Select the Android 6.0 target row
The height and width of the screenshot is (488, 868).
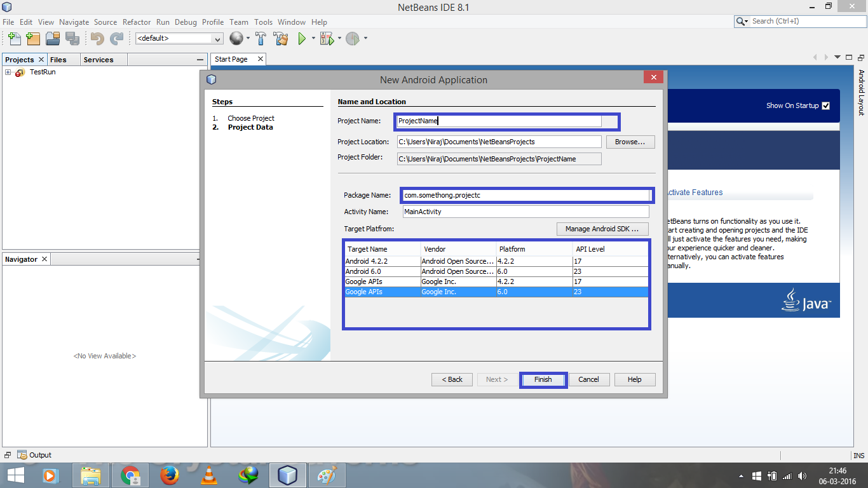[x=496, y=271]
